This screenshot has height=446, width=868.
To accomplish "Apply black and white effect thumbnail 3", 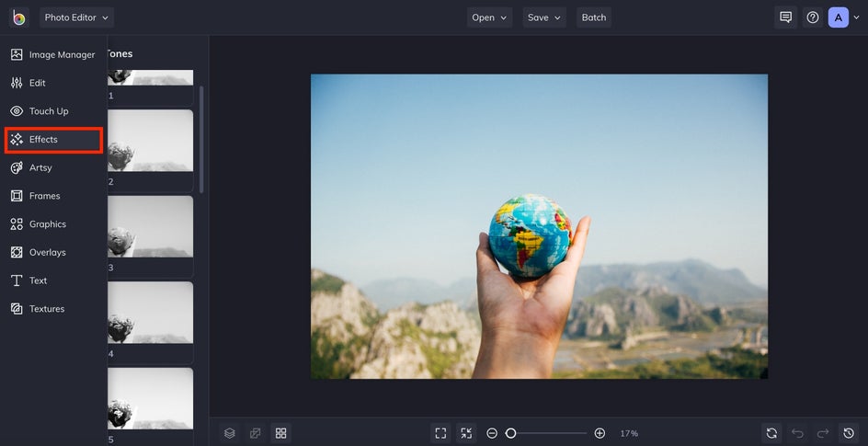I will (150, 226).
